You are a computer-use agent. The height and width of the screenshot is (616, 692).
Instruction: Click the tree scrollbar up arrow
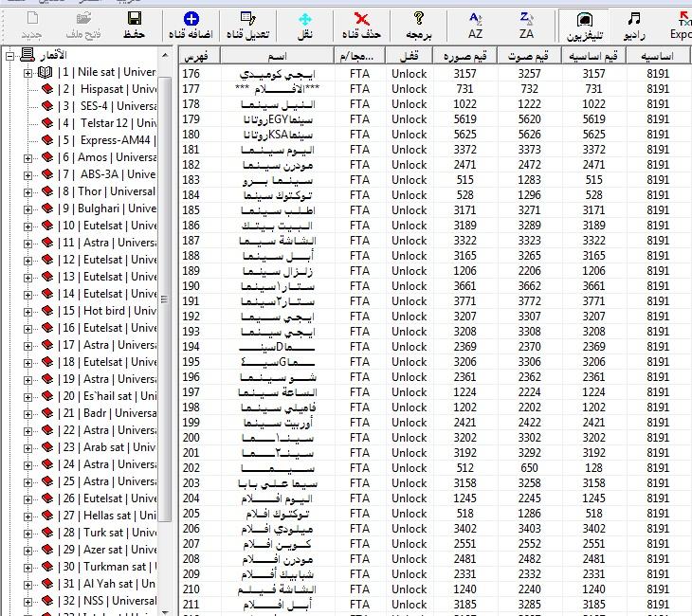(165, 56)
